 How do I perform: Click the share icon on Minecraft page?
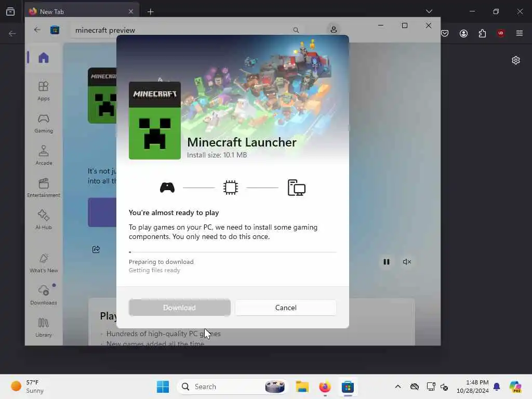(96, 249)
